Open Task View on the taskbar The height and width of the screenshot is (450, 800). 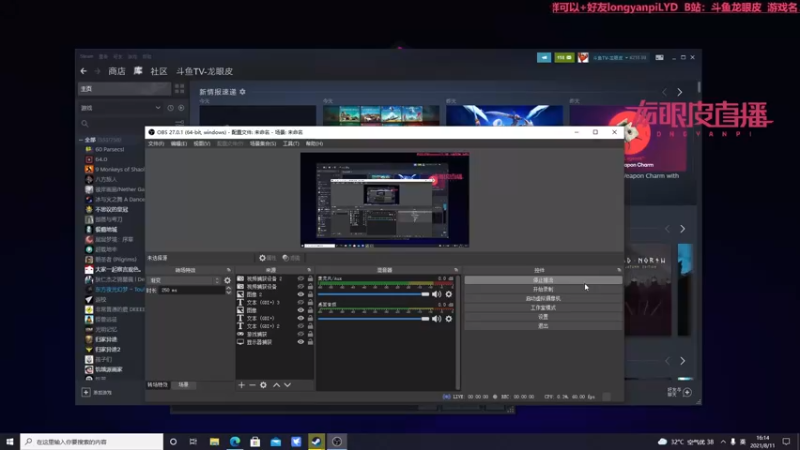pyautogui.click(x=193, y=442)
